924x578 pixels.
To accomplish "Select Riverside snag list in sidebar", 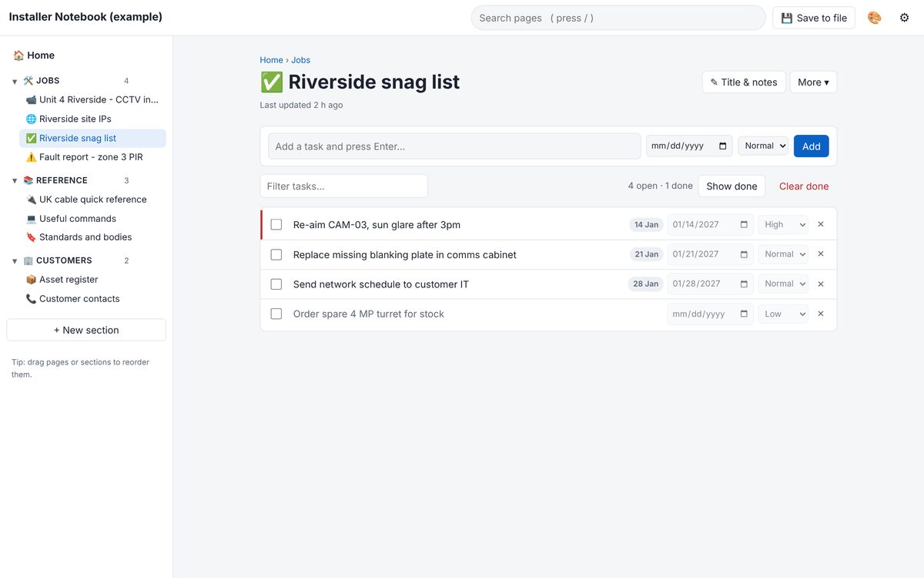I will tap(92, 139).
